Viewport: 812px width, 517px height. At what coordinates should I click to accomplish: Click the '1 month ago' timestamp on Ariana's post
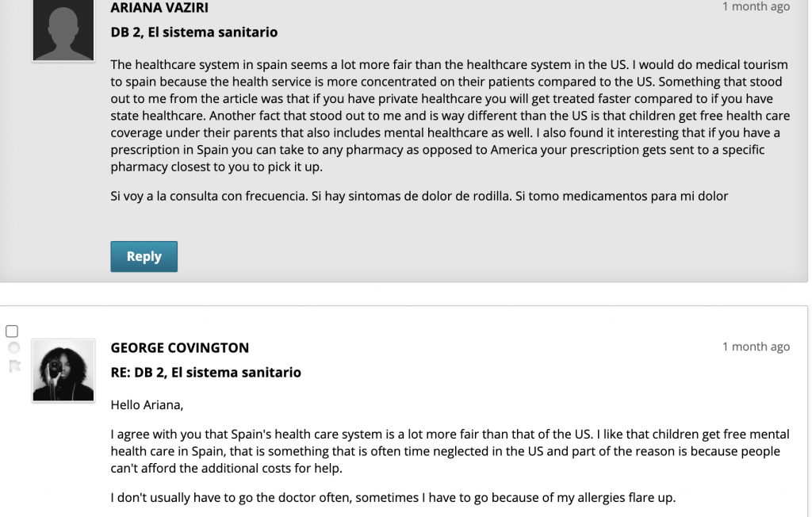(x=756, y=6)
